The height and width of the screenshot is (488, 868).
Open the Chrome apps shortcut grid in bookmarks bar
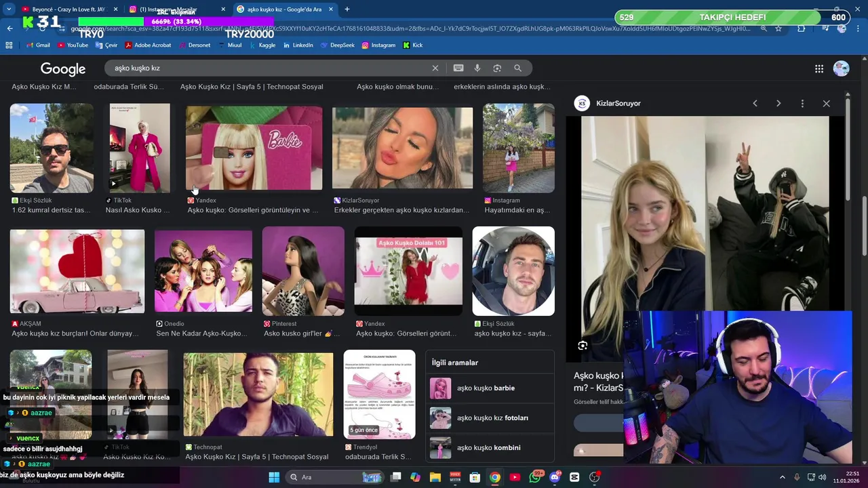click(x=9, y=45)
